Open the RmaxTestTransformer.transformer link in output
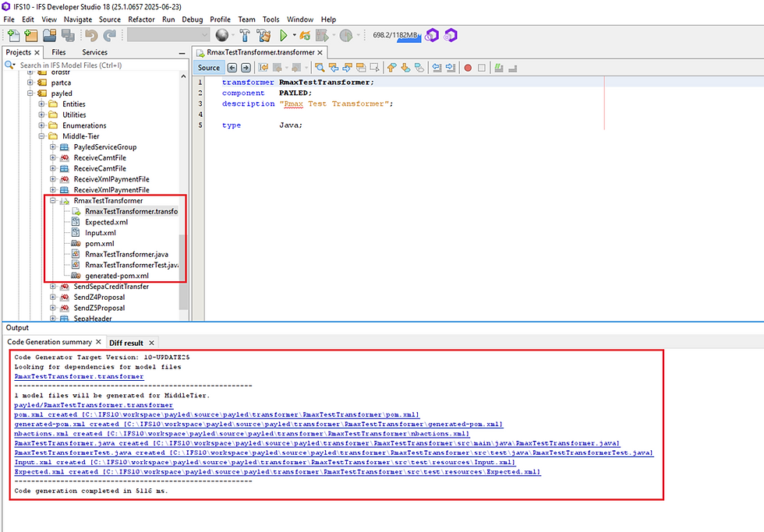Screen dimensions: 764x532 click(79, 376)
